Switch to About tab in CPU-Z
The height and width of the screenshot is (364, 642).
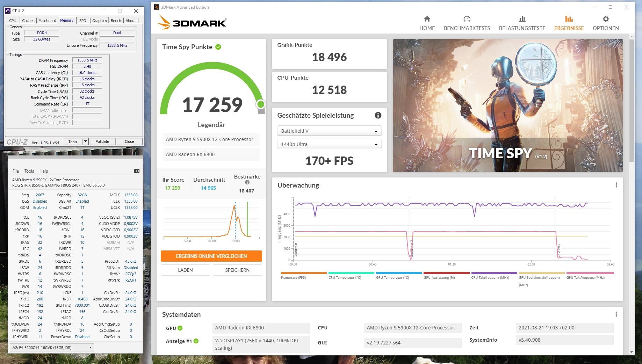coord(131,21)
